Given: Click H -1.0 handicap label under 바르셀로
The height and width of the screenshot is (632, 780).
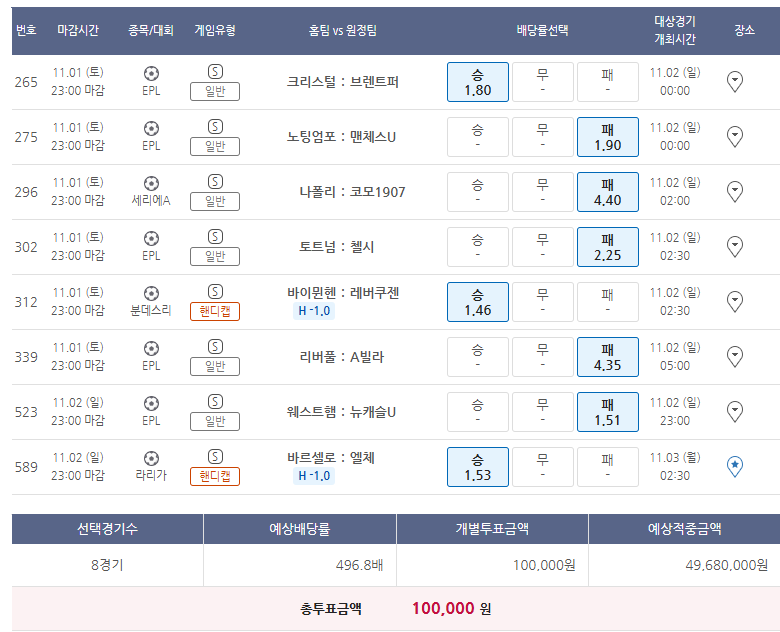Looking at the screenshot, I should pyautogui.click(x=314, y=476).
